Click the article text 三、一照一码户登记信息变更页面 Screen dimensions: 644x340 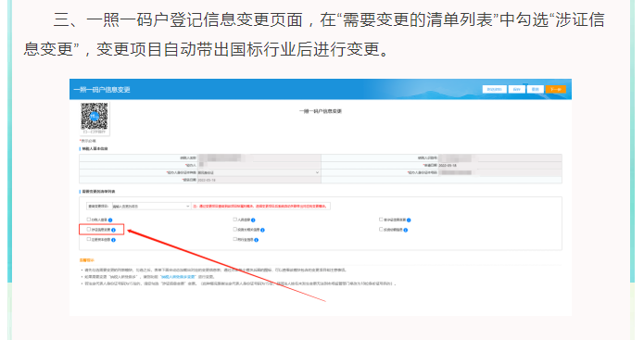tap(178, 19)
